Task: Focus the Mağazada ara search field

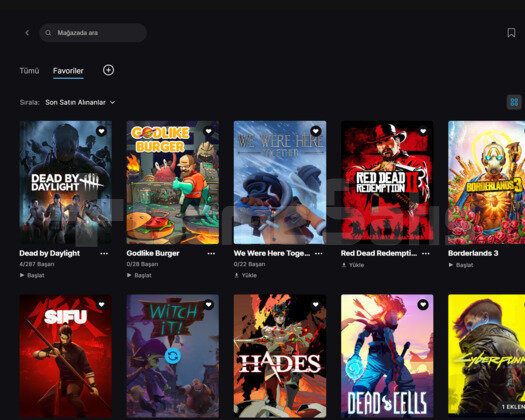Action: [x=93, y=32]
